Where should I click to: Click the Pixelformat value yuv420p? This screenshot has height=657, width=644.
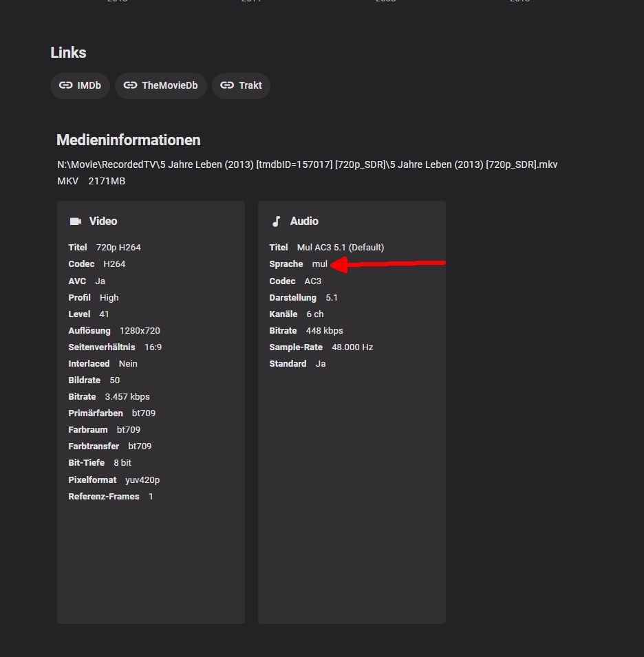click(142, 480)
